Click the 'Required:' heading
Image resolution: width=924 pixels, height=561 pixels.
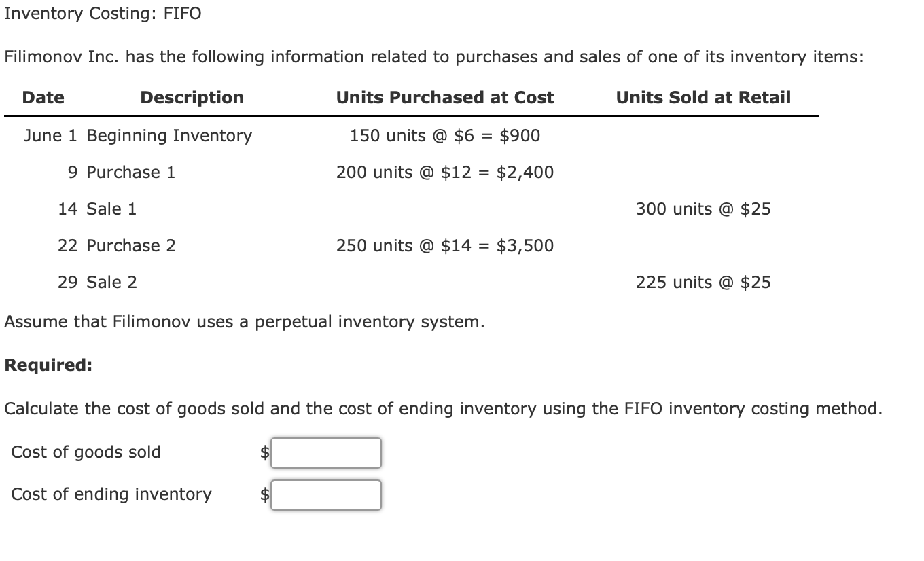(48, 365)
